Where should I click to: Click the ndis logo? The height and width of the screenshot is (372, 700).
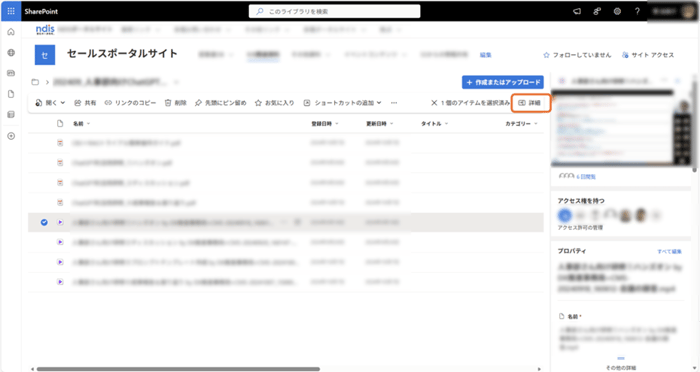(x=45, y=30)
